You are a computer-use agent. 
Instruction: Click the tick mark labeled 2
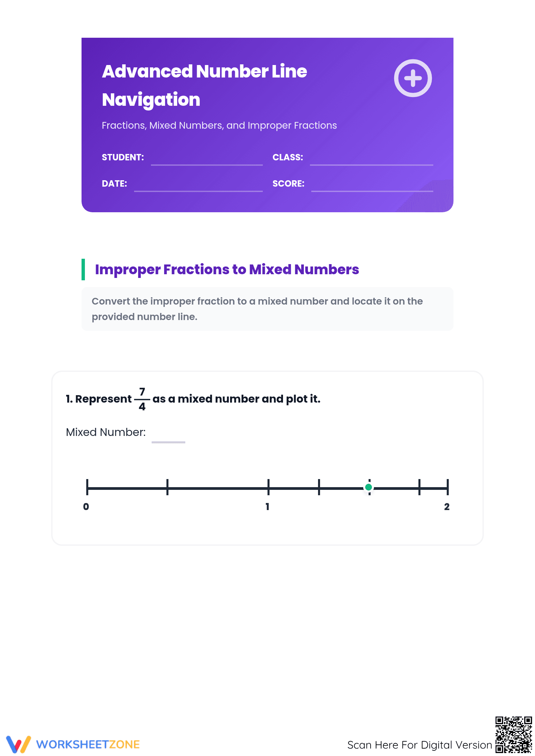pyautogui.click(x=448, y=487)
